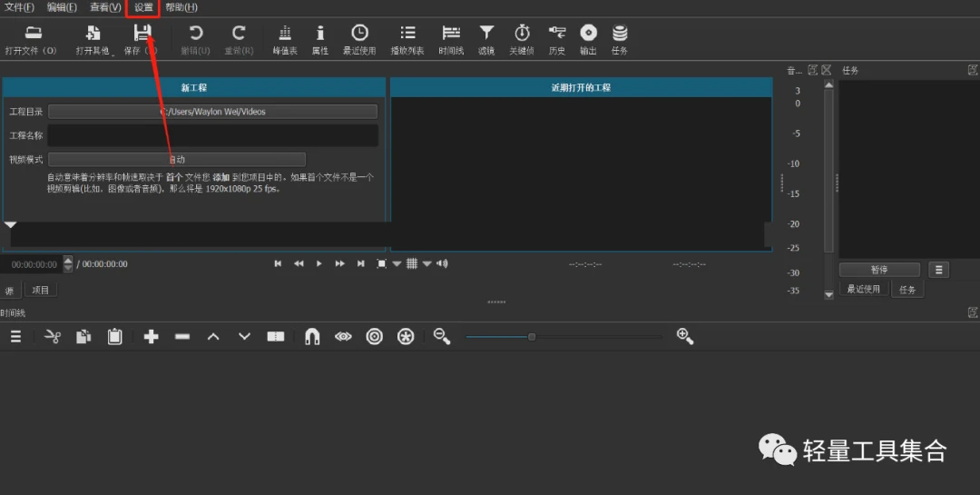Click the 工程名称 project name field

tap(212, 135)
